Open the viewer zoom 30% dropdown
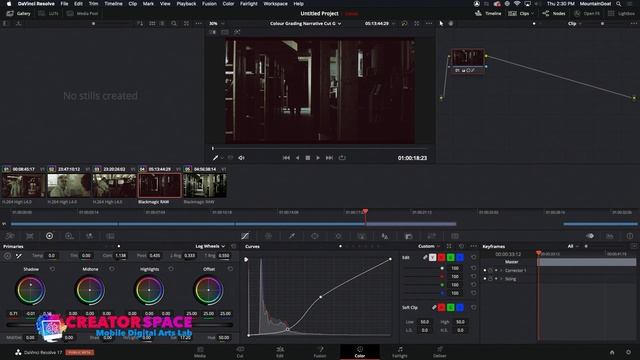The width and height of the screenshot is (640, 360). point(216,23)
